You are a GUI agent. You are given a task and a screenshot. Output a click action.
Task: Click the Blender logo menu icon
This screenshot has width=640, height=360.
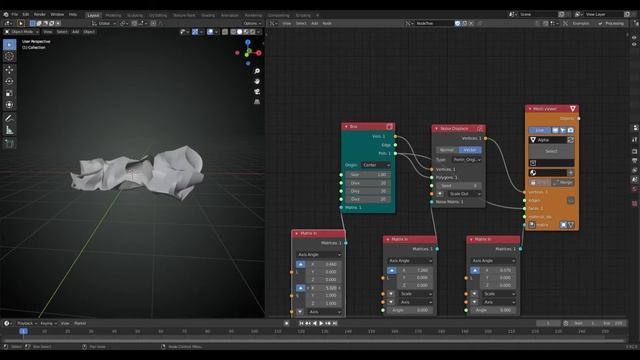tap(6, 14)
